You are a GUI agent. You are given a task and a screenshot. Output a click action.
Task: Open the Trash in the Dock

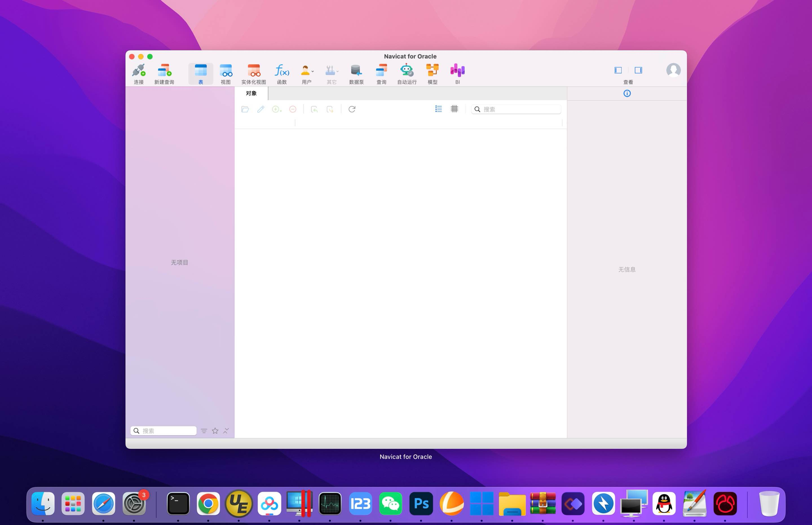[769, 503]
